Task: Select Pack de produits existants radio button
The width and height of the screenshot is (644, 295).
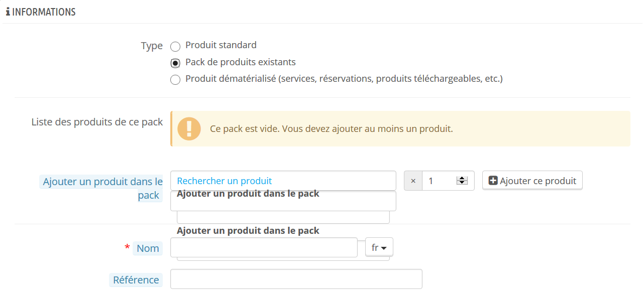Action: tap(175, 63)
